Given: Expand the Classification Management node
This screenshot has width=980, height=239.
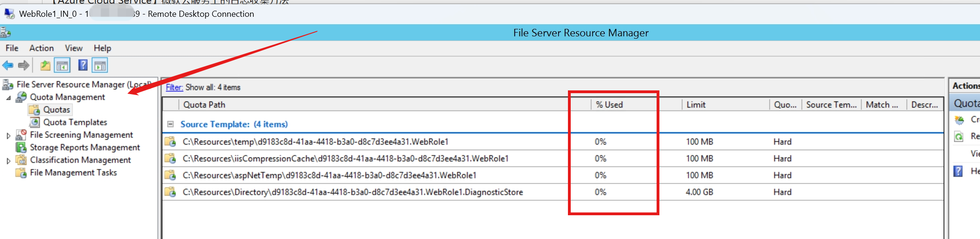Looking at the screenshot, I should (x=8, y=161).
